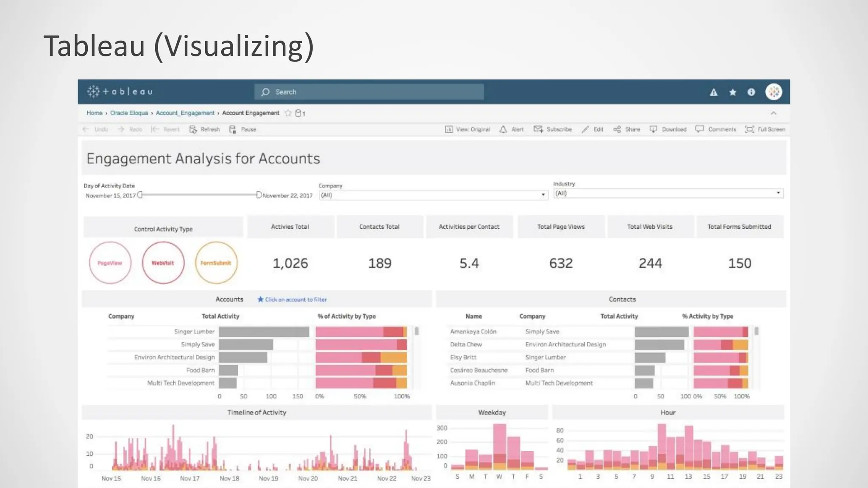The height and width of the screenshot is (488, 868).
Task: Open the user profile avatar
Action: click(773, 92)
